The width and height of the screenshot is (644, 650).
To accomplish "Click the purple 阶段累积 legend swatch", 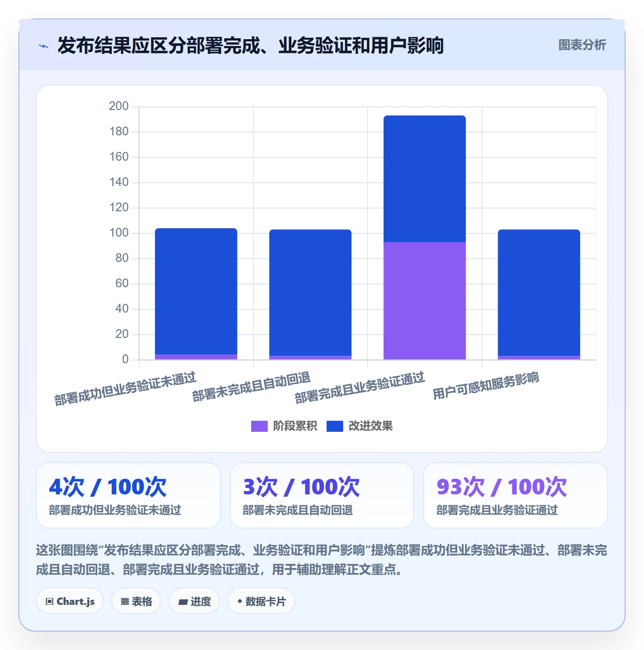I will [259, 426].
